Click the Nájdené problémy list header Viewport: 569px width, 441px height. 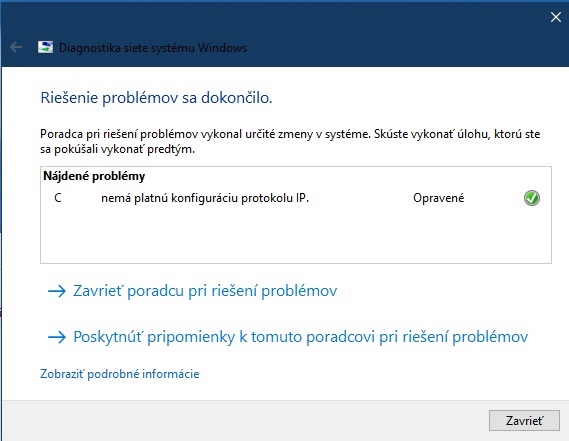[x=94, y=176]
